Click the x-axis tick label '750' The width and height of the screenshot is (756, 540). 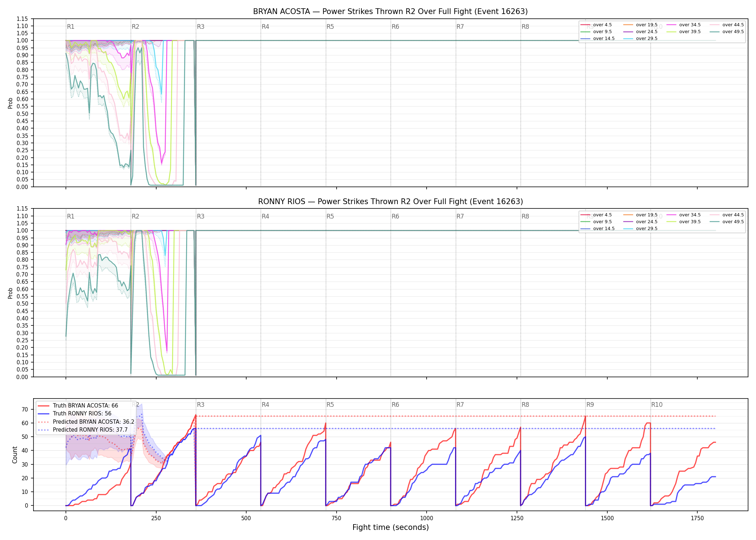click(336, 518)
